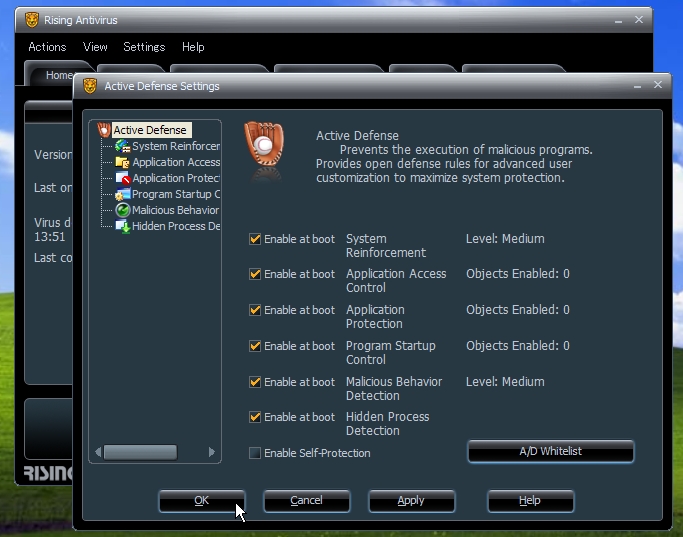Click Application Protection 'Objects Enabled: 0'
683x537 pixels.
[518, 310]
